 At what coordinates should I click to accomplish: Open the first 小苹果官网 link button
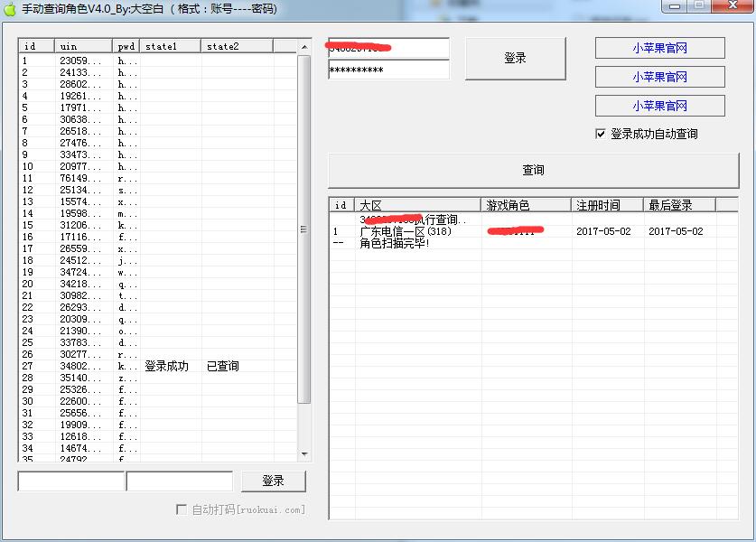[659, 48]
